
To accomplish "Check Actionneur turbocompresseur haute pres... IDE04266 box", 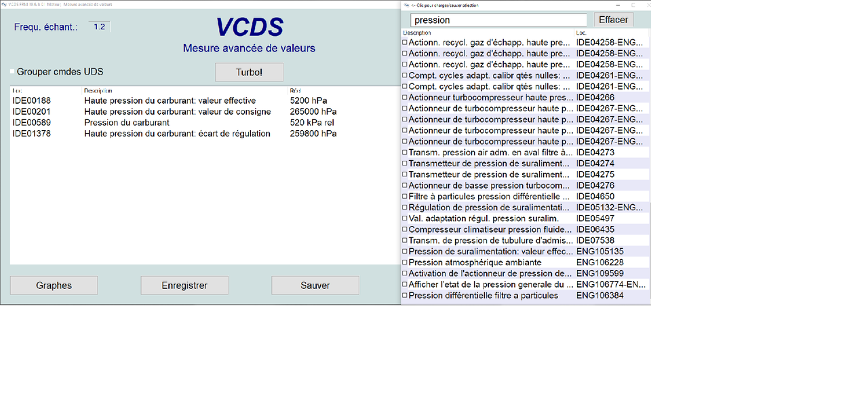I will click(x=405, y=98).
